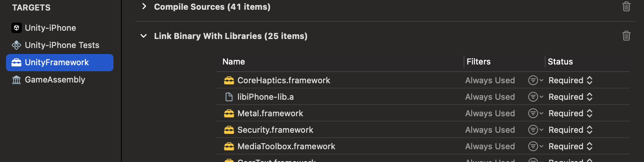Select MediaToolbox.framework in the library list
Screen dimensions: 644x162
(x=286, y=146)
